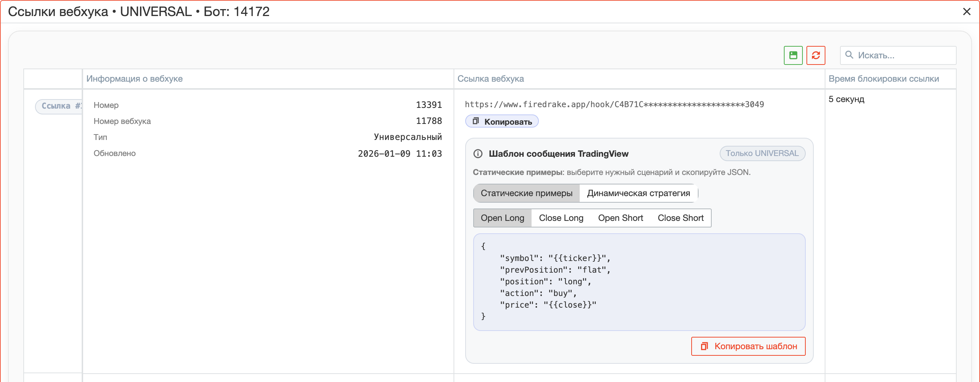Click the red refresh icon button

tap(816, 55)
